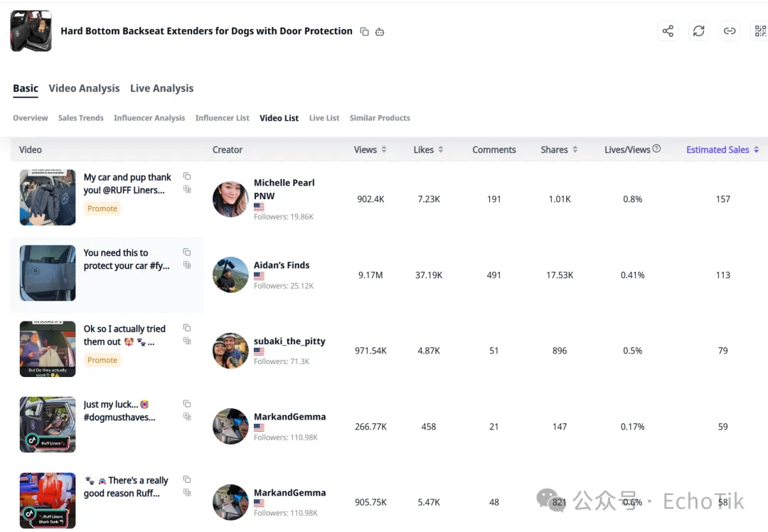Sort table by Shares column
This screenshot has height=532, width=768.
[575, 149]
